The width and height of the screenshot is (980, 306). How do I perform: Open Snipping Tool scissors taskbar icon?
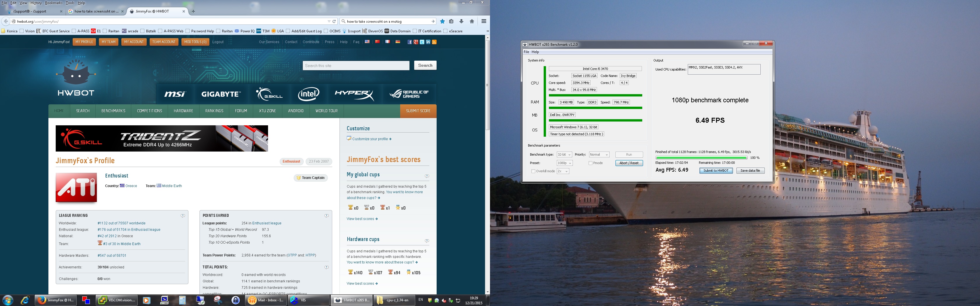218,300
